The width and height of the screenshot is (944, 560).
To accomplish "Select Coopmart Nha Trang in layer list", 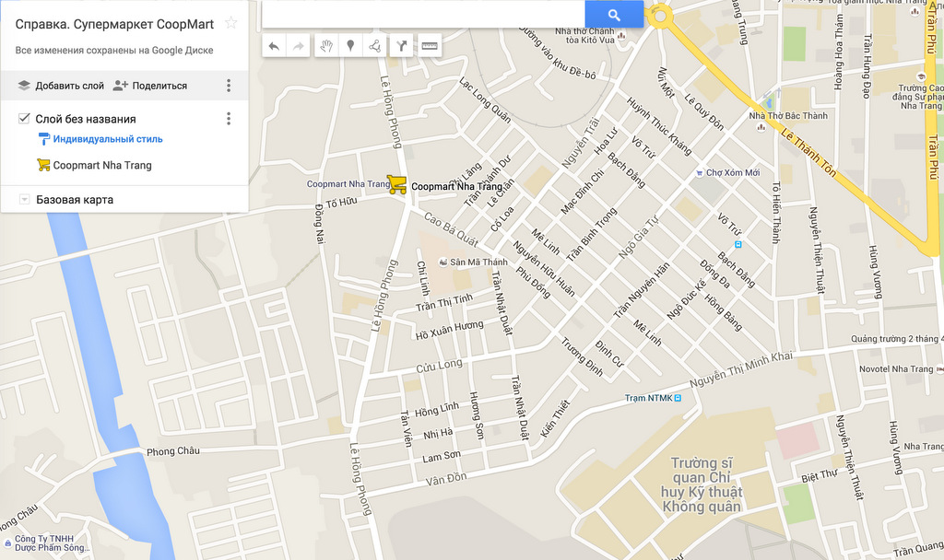I will 102,165.
